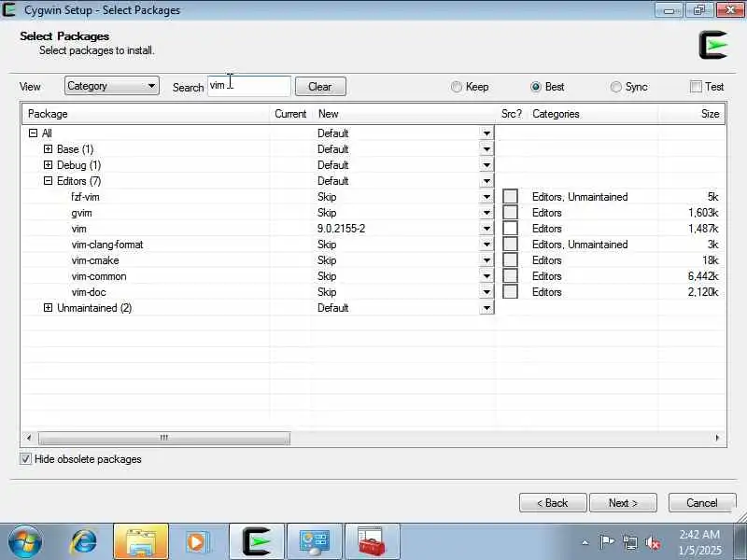Select the Cygwin Setup taskbar icon
Viewport: 747px width, 560px height.
[x=256, y=542]
